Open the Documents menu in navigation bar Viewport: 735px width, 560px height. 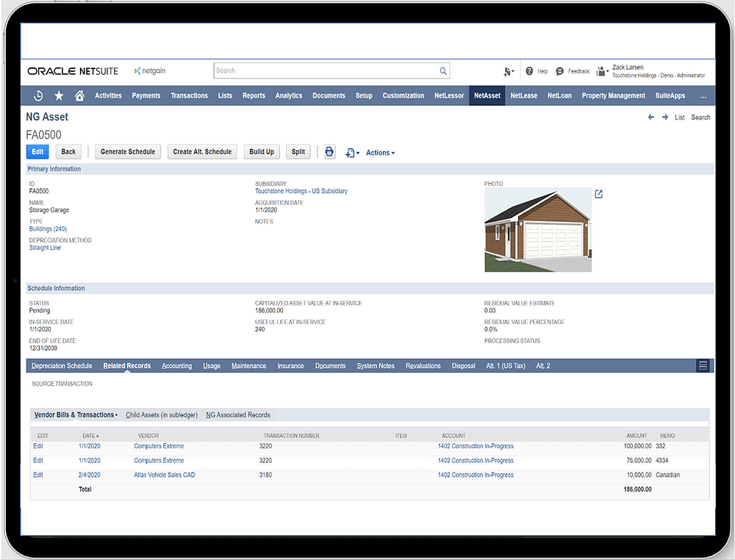pos(329,96)
